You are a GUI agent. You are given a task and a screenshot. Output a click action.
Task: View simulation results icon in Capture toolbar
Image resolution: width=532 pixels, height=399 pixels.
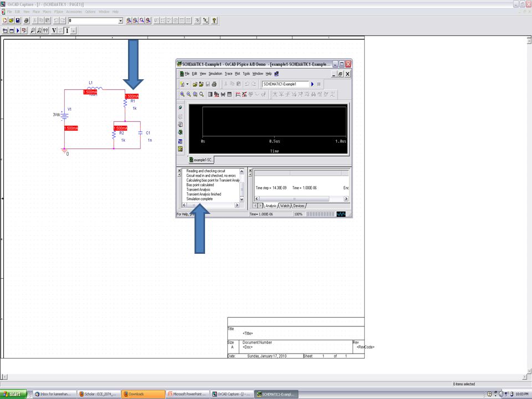(x=24, y=31)
